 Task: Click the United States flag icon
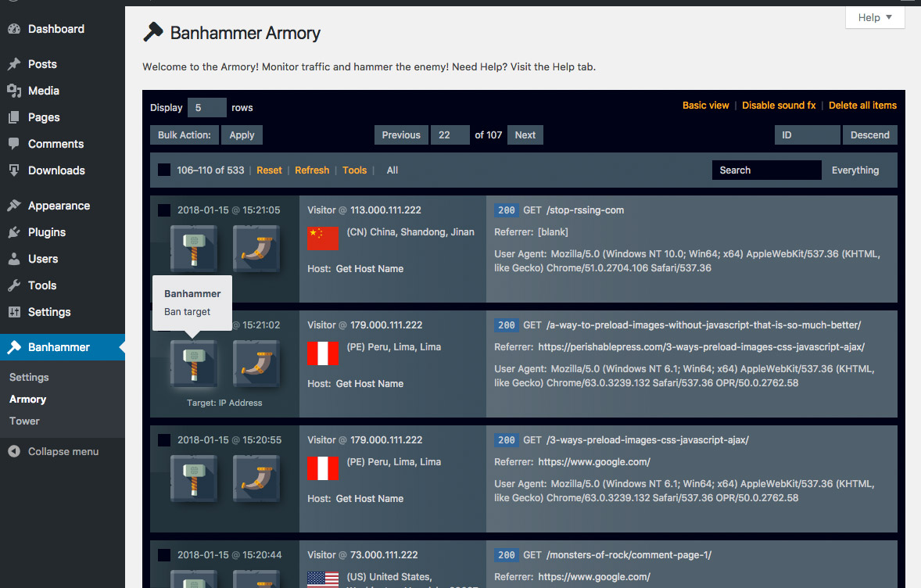point(323,579)
